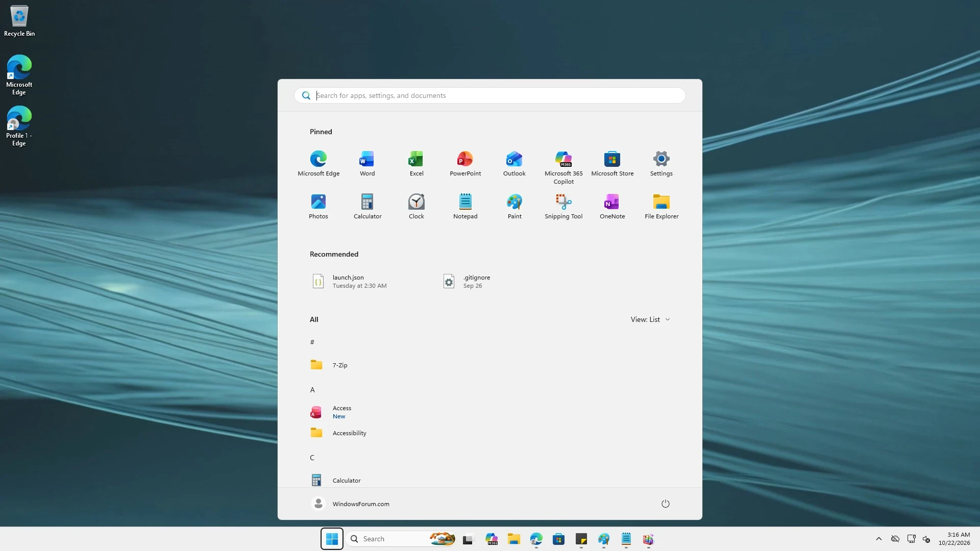
Task: Open Microsoft 365 Copilot pinned app
Action: [x=563, y=168]
